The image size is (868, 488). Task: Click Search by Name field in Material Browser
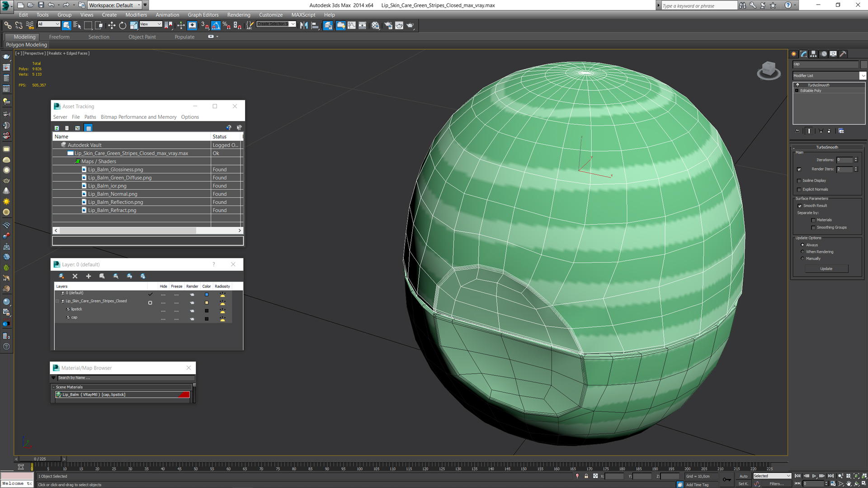click(124, 378)
